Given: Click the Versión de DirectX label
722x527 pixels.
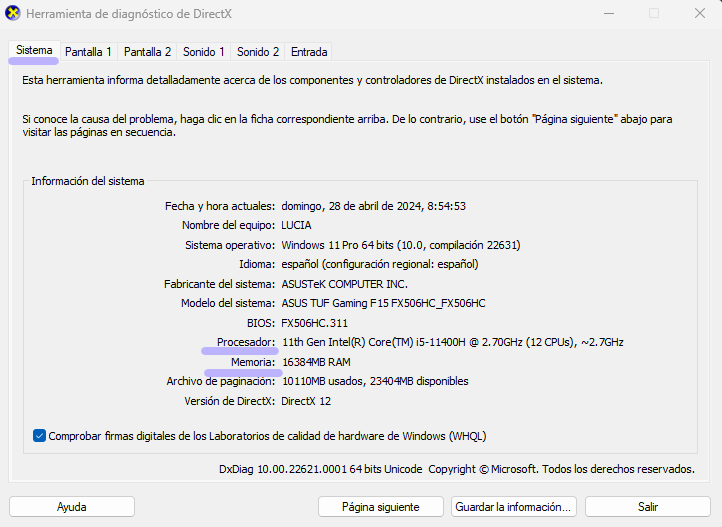Looking at the screenshot, I should (x=229, y=401).
